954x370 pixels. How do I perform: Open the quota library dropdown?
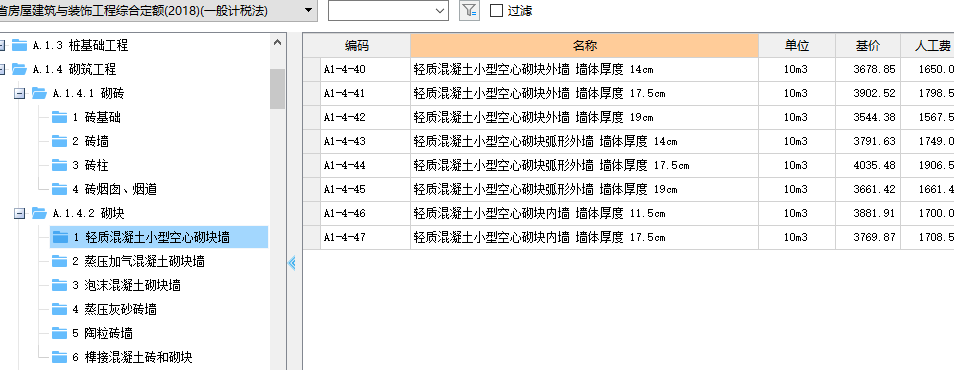pyautogui.click(x=308, y=10)
